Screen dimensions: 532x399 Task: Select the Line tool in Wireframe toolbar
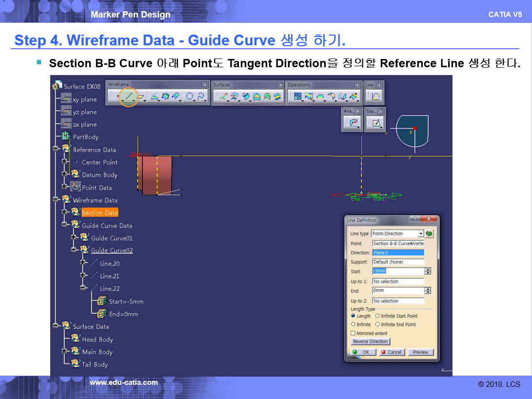coord(129,96)
